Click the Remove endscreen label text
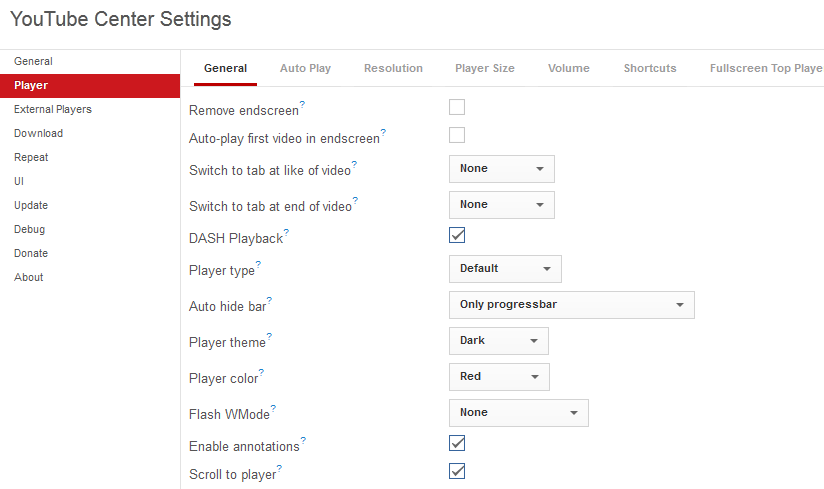The width and height of the screenshot is (824, 489). 244,110
